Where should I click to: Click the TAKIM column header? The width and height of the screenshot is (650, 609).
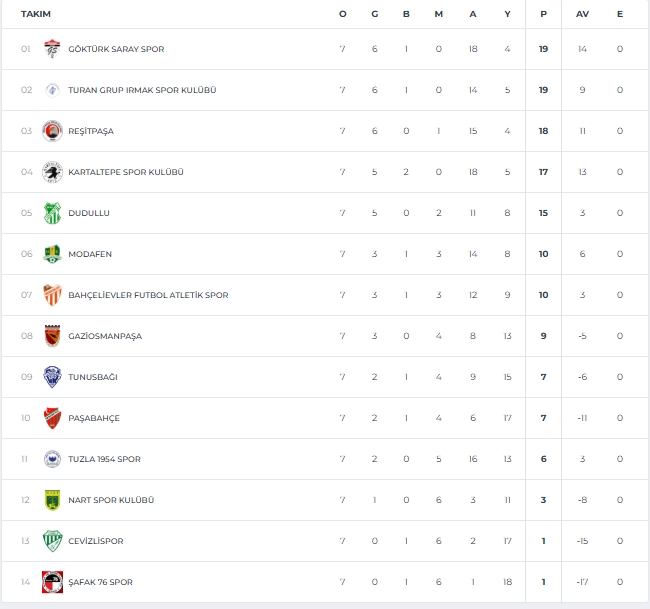point(36,14)
